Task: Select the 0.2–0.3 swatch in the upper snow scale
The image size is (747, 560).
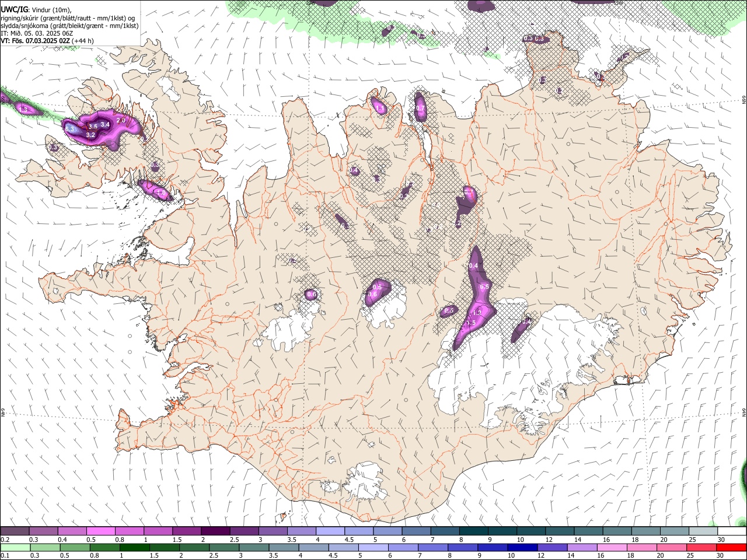Action: click(x=15, y=531)
